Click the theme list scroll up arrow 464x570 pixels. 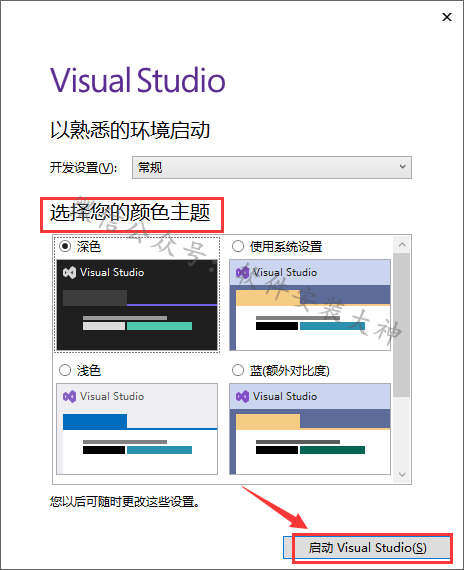click(x=402, y=245)
